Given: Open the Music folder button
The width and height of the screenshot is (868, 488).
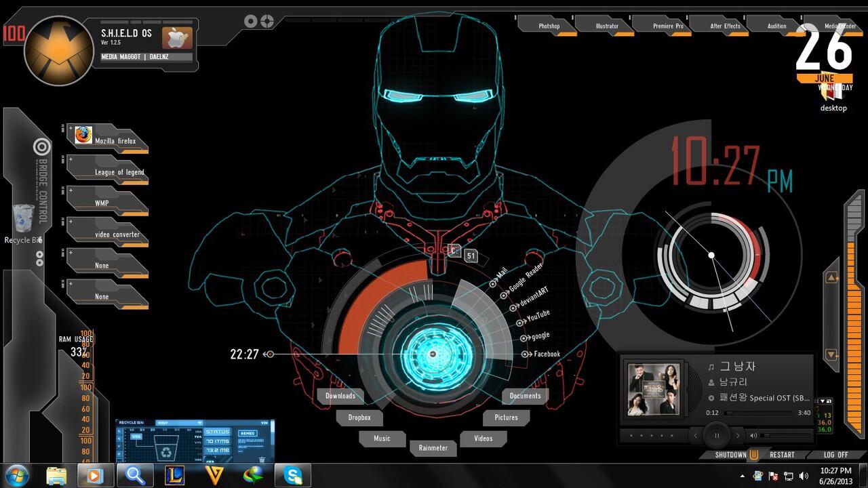Looking at the screenshot, I should (382, 439).
